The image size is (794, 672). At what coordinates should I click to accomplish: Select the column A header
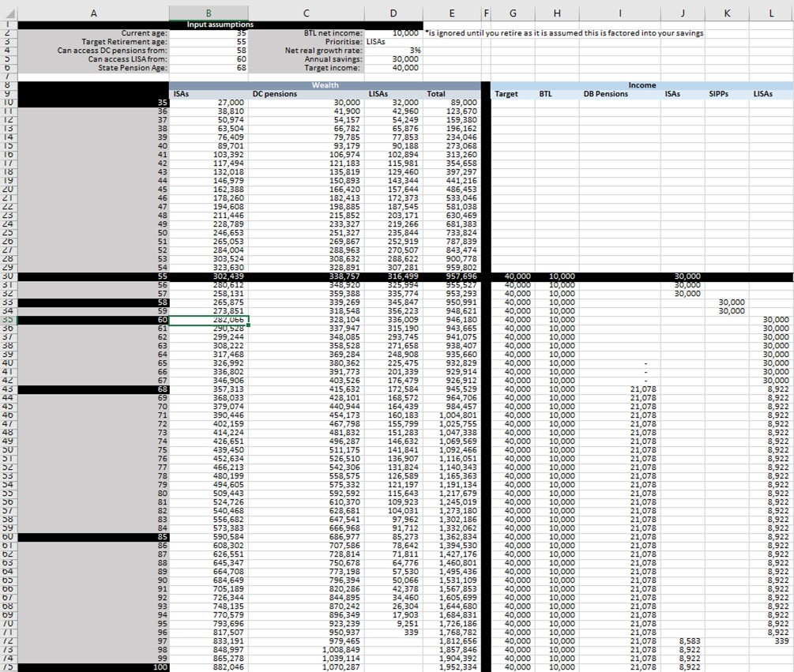[x=93, y=11]
